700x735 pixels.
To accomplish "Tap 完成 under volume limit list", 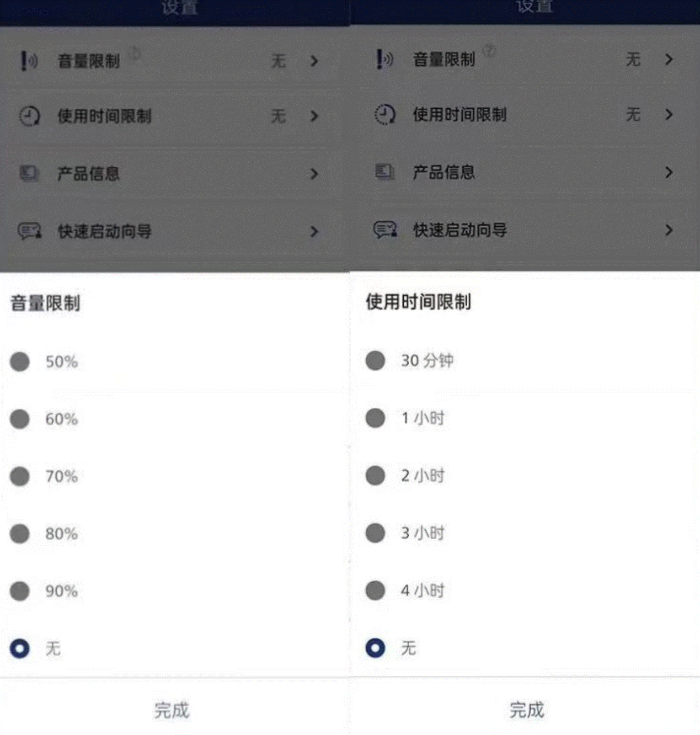I will click(172, 710).
